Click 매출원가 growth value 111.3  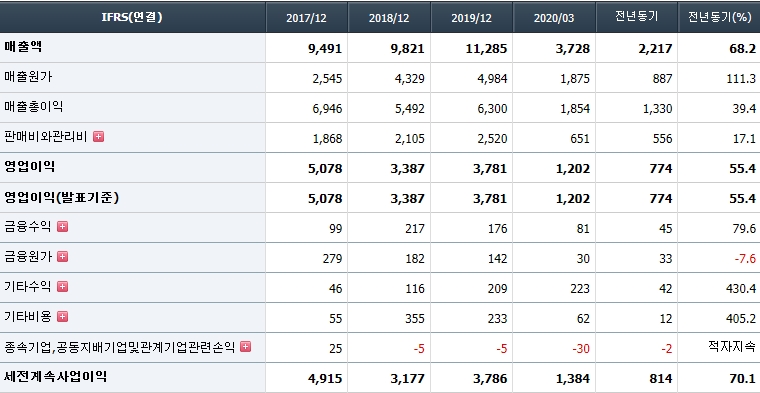point(741,79)
